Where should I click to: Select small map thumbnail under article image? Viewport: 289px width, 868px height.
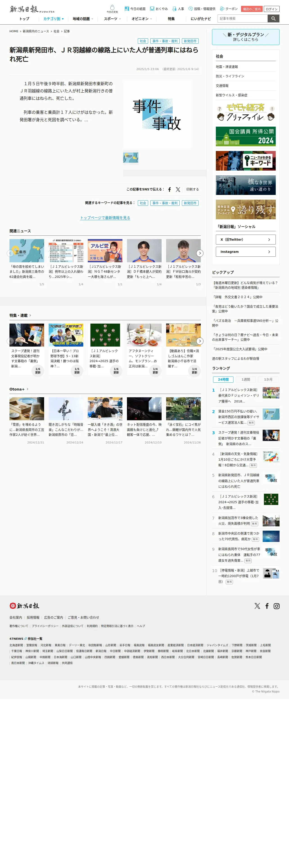point(131,157)
